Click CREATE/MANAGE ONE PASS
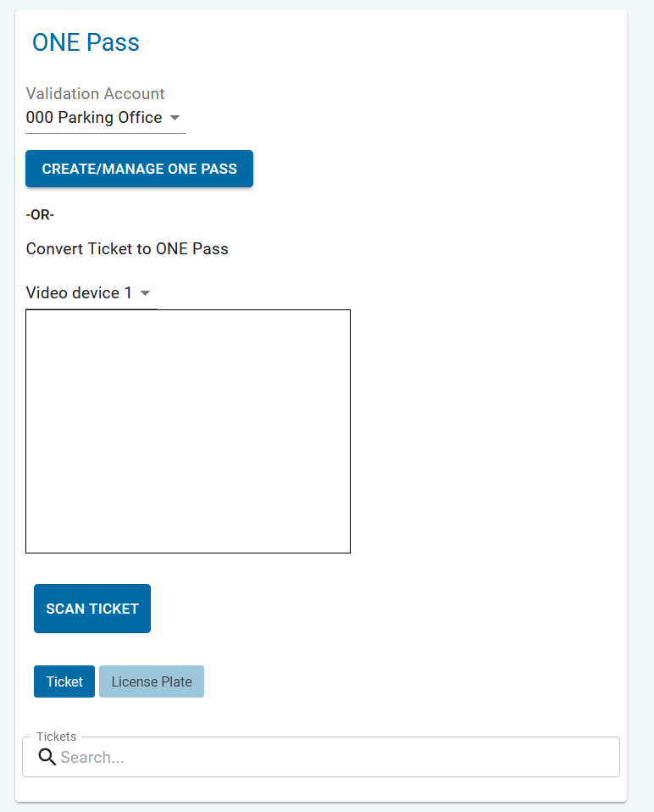The width and height of the screenshot is (654, 812). coord(139,169)
